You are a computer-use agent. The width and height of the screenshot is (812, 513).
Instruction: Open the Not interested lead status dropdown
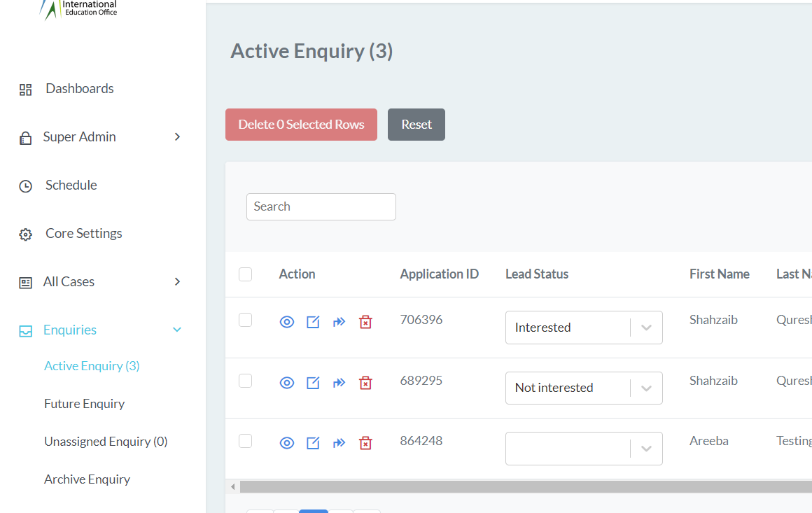(x=583, y=388)
